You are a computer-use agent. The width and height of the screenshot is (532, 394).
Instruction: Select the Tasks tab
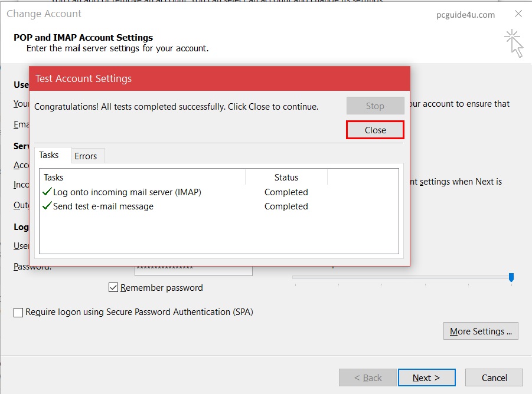(49, 155)
